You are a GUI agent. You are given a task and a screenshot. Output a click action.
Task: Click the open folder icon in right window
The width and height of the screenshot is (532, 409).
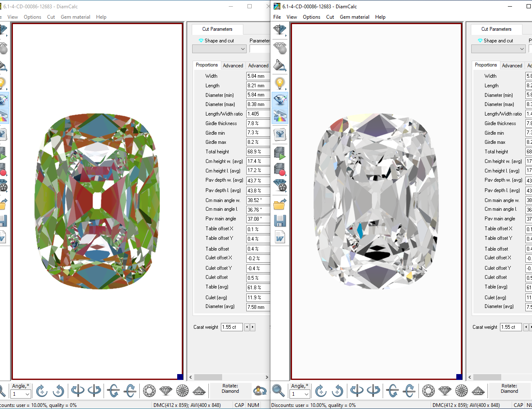(x=280, y=204)
